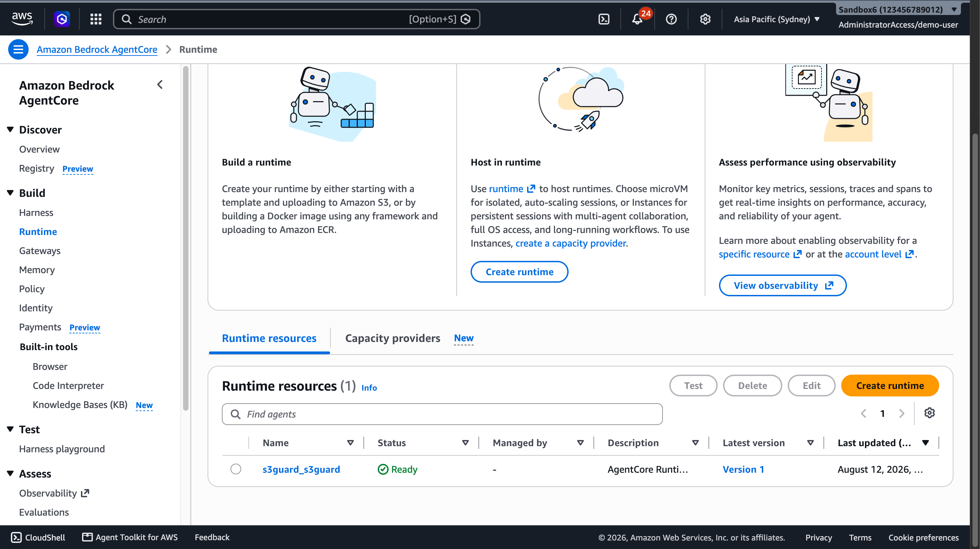Open the Sandbox6 account dropdown
Screen dimensions: 980x549
(898, 10)
